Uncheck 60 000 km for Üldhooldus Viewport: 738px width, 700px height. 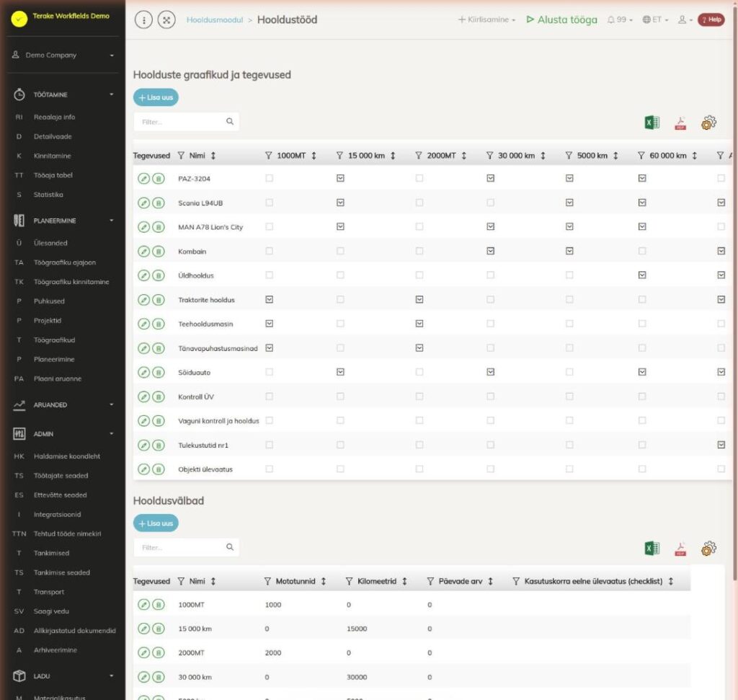pos(642,275)
